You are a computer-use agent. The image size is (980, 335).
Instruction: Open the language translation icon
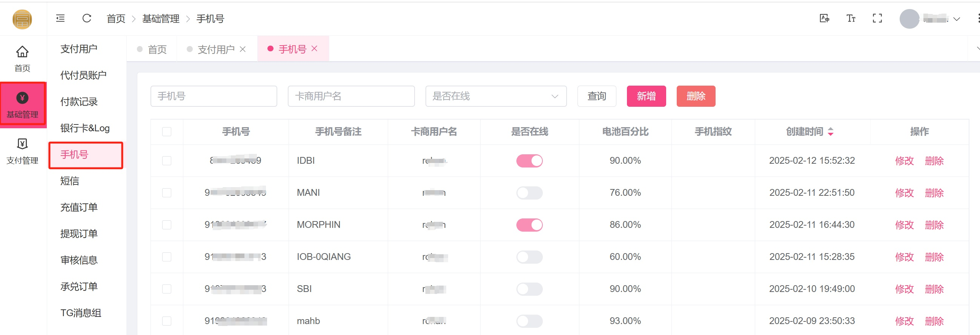point(824,18)
